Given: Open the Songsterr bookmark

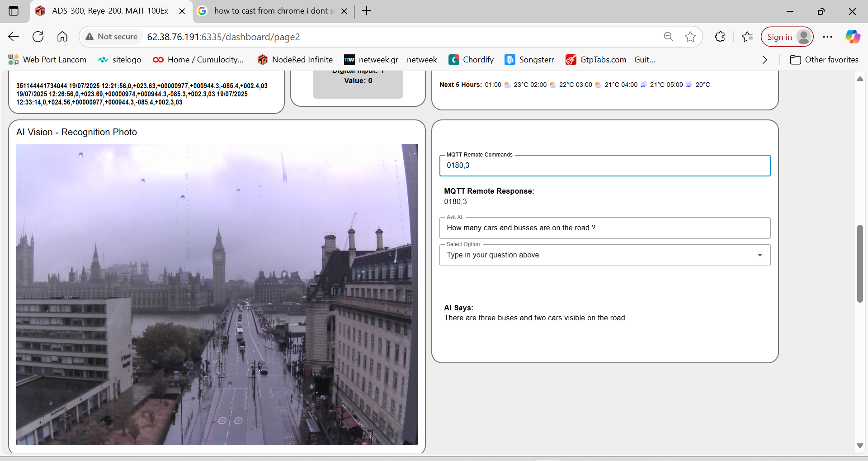Looking at the screenshot, I should pyautogui.click(x=529, y=60).
